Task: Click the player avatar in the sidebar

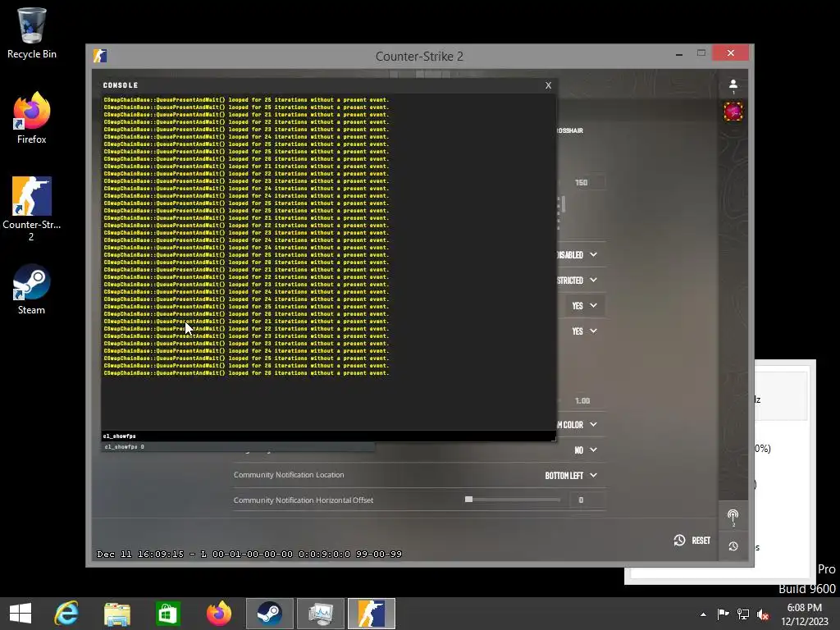Action: [733, 112]
